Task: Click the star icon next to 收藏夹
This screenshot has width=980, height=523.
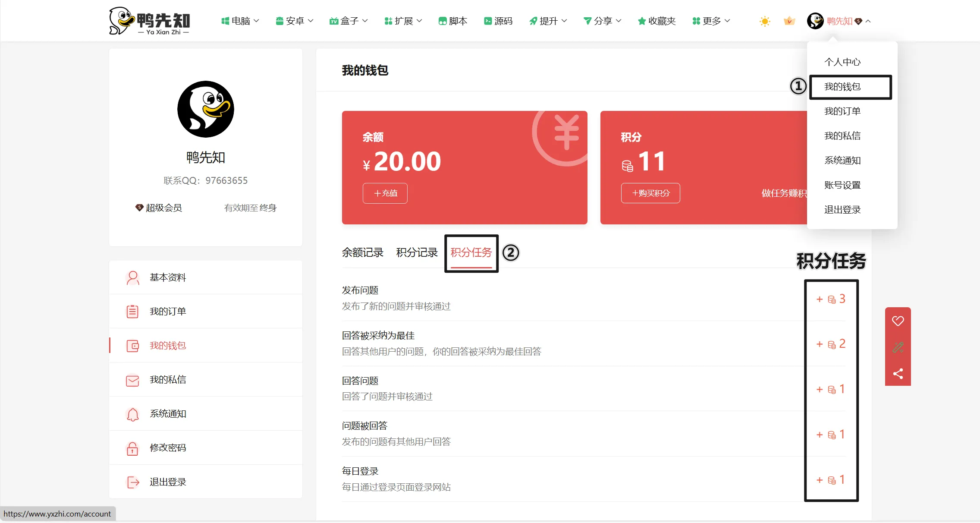Action: (642, 21)
